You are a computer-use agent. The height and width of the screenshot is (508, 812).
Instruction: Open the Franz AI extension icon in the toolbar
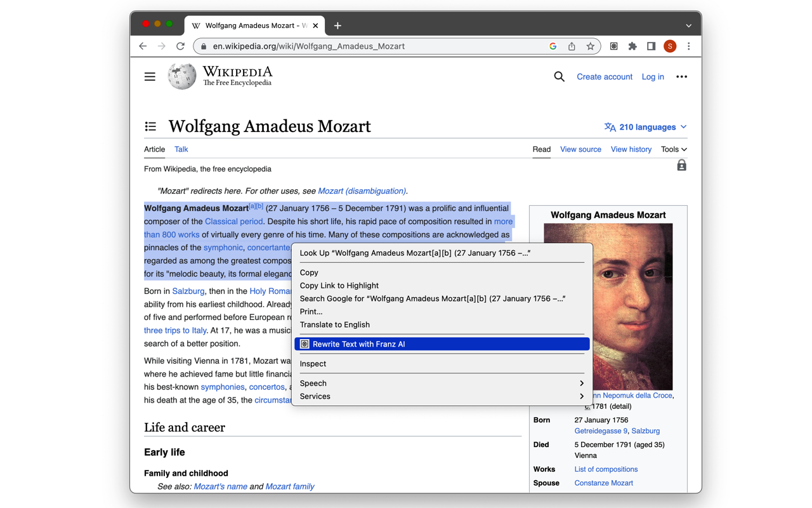pos(614,46)
